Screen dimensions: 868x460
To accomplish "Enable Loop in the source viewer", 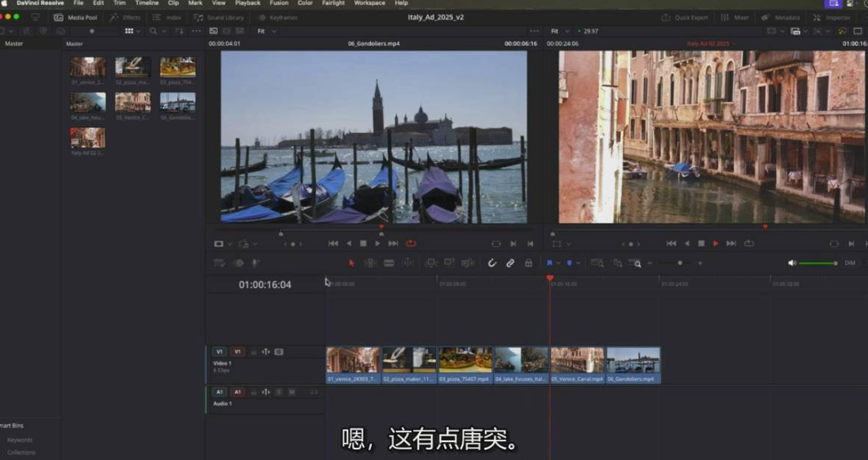I will 411,243.
